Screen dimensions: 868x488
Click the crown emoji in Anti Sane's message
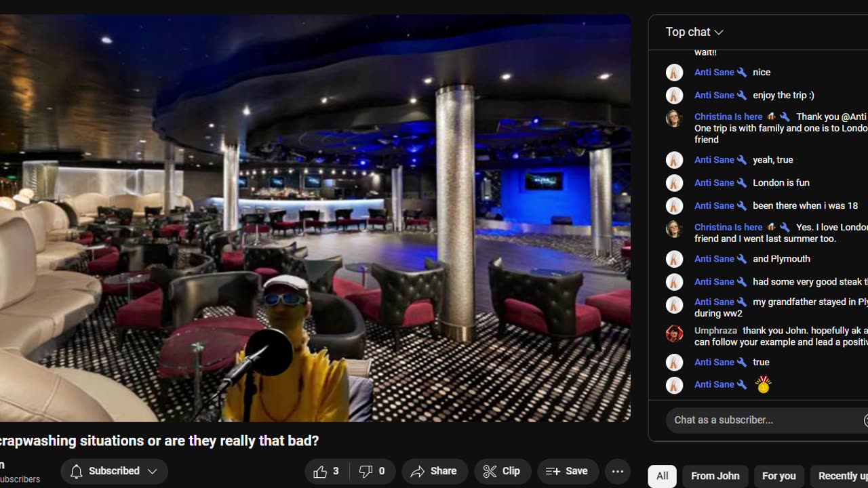coord(763,385)
